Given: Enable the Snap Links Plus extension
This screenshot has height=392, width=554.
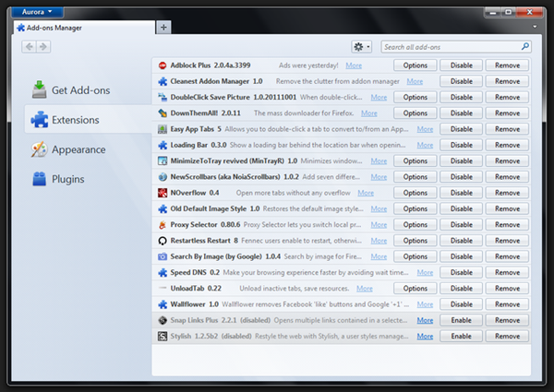Looking at the screenshot, I should click(x=461, y=320).
